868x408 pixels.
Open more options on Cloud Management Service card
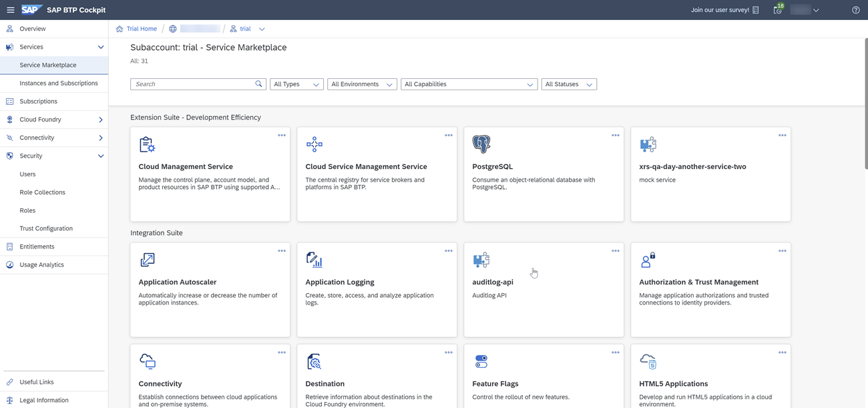pyautogui.click(x=282, y=136)
